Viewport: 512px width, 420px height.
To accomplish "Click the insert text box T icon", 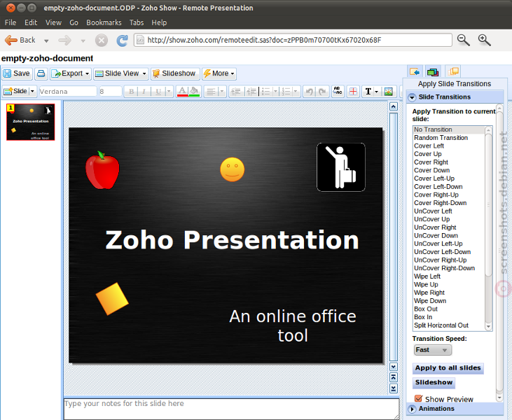I will coord(368,92).
